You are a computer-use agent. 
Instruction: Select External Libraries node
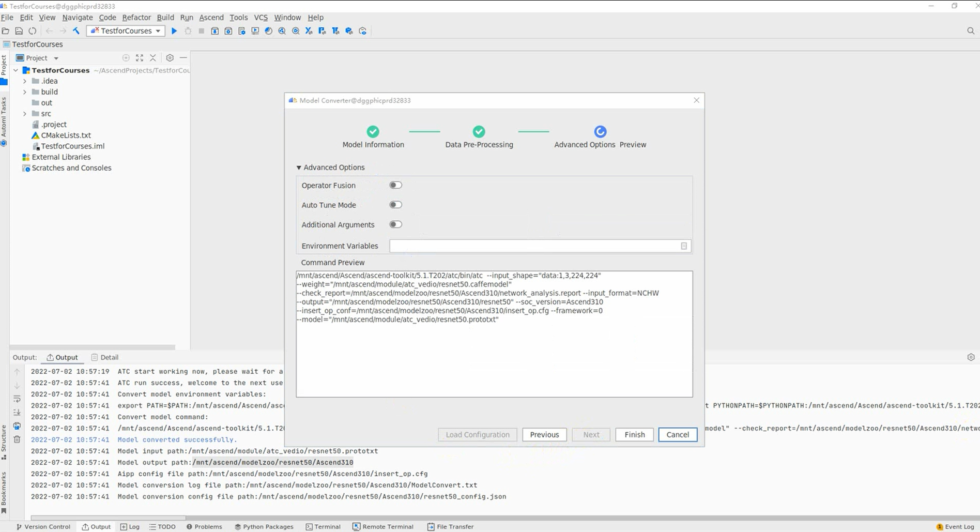(56, 157)
